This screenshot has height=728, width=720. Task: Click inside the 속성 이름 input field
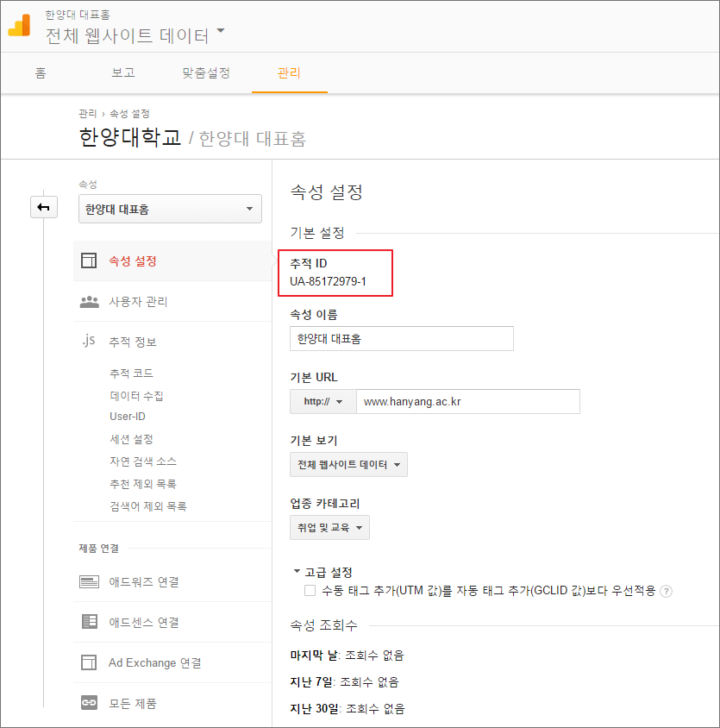pyautogui.click(x=401, y=338)
